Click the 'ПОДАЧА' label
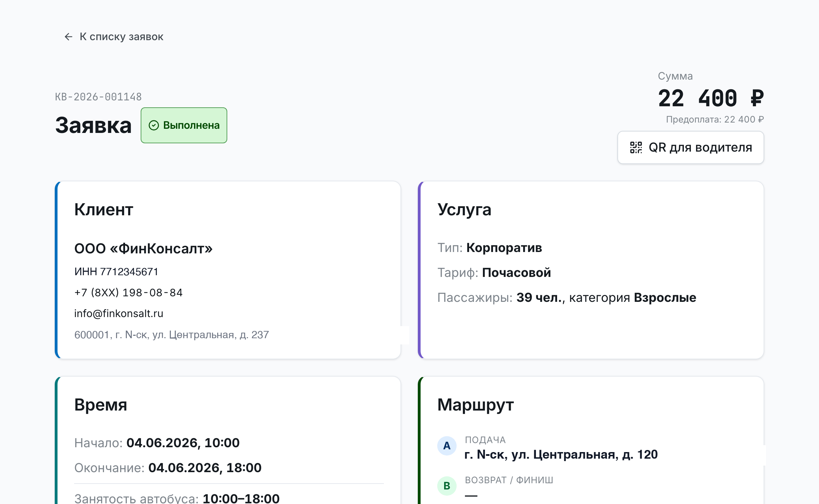Viewport: 819px width, 504px height. pos(485,440)
